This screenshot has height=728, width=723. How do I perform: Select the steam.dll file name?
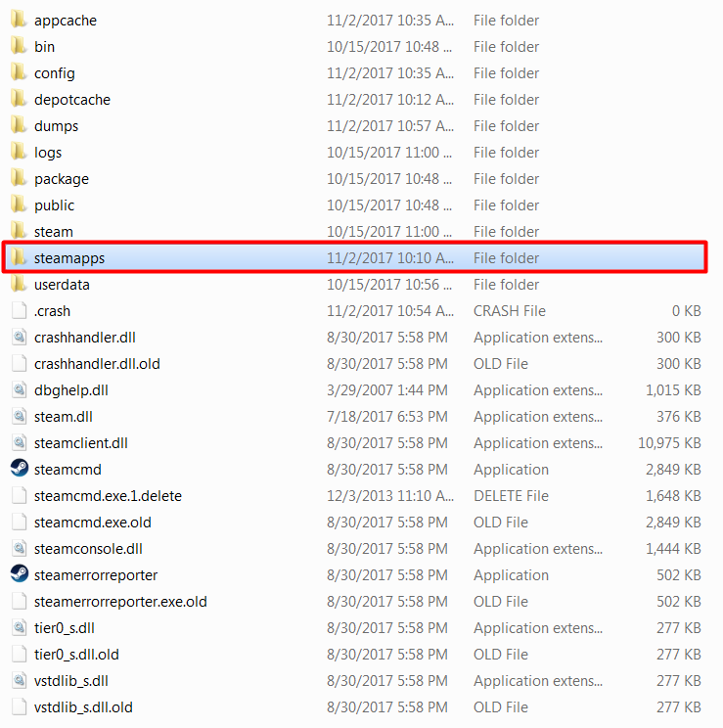click(x=64, y=417)
